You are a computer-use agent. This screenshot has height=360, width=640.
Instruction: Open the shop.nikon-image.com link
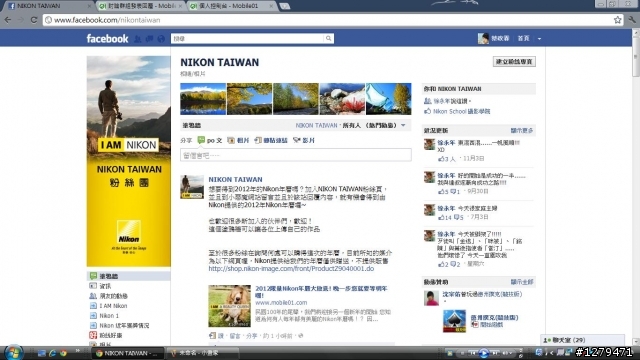click(291, 269)
